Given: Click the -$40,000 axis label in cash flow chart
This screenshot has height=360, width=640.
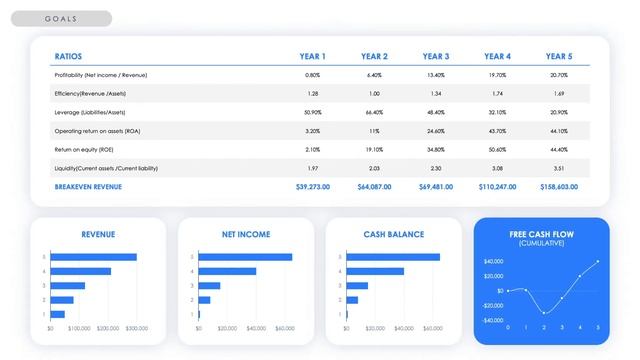Looking at the screenshot, I should pyautogui.click(x=493, y=320).
